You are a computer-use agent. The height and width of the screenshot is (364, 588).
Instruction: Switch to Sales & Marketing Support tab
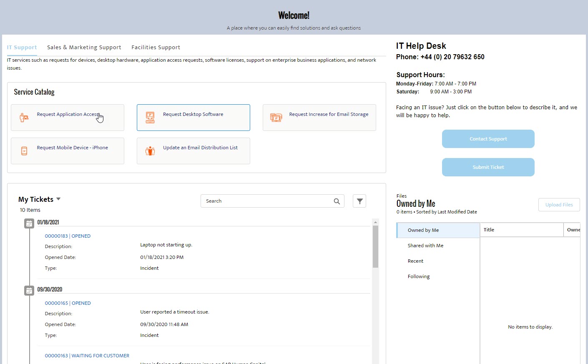[84, 48]
